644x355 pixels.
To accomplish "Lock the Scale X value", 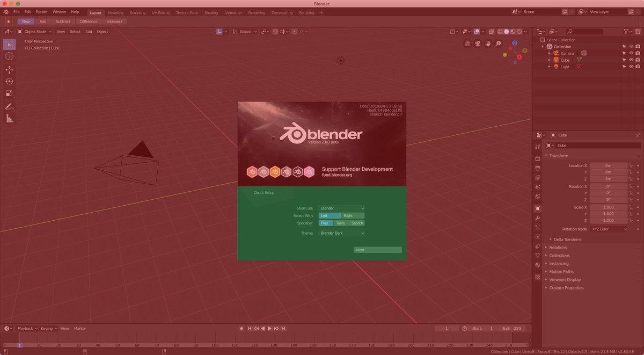I will click(632, 207).
